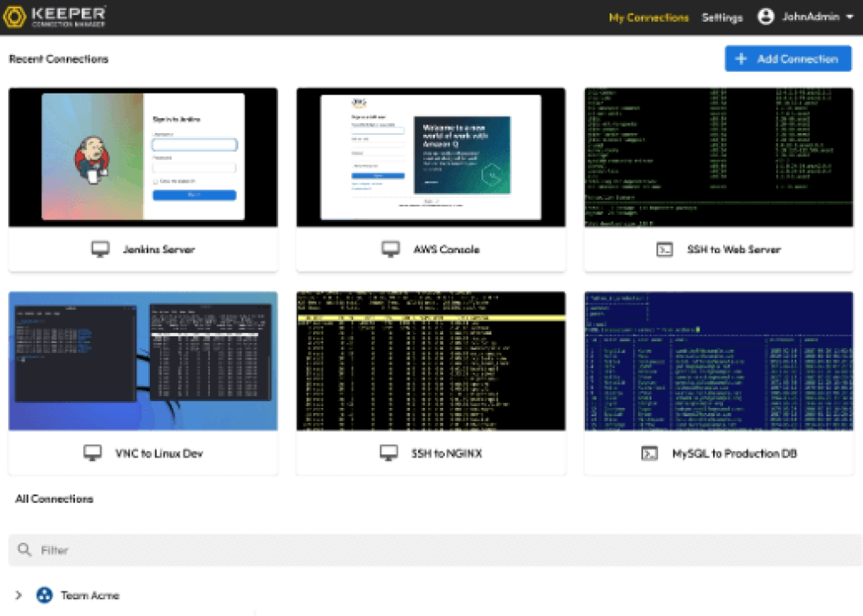Open the Jenkins Server thumbnail preview
The width and height of the screenshot is (863, 616).
click(x=142, y=156)
